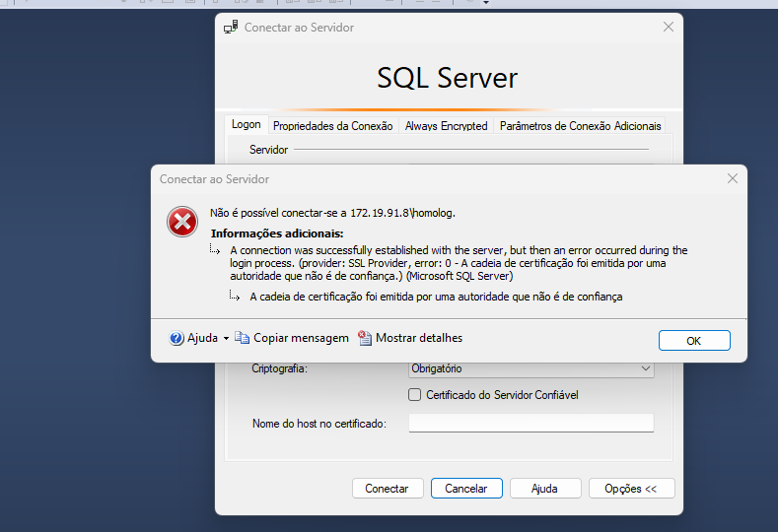Click the Conectar ao Servidor title bar icon

click(231, 28)
